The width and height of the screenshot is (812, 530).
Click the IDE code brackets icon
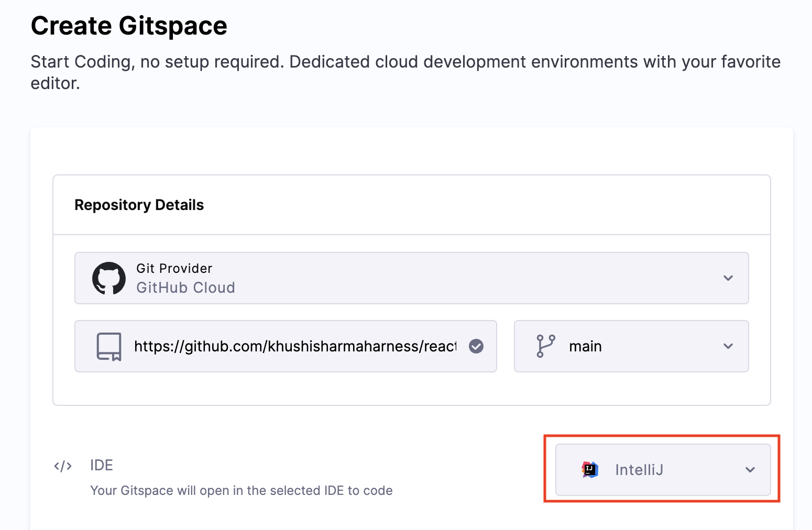pyautogui.click(x=63, y=466)
